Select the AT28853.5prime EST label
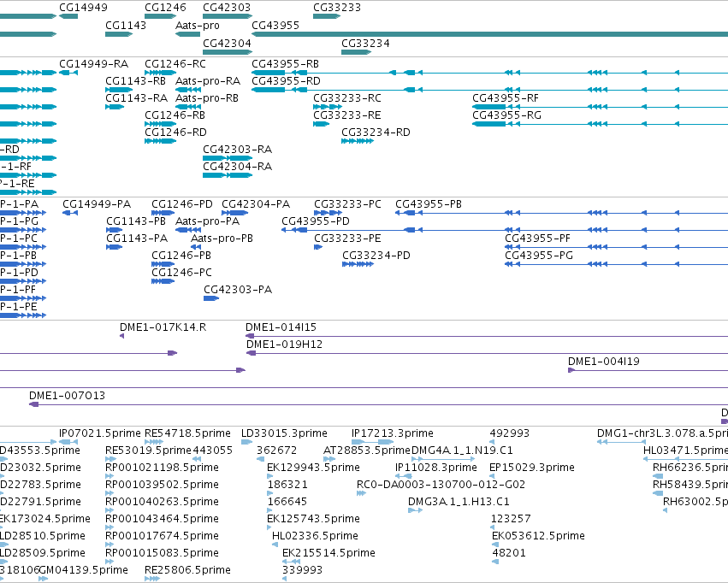728x583 pixels. point(367,450)
